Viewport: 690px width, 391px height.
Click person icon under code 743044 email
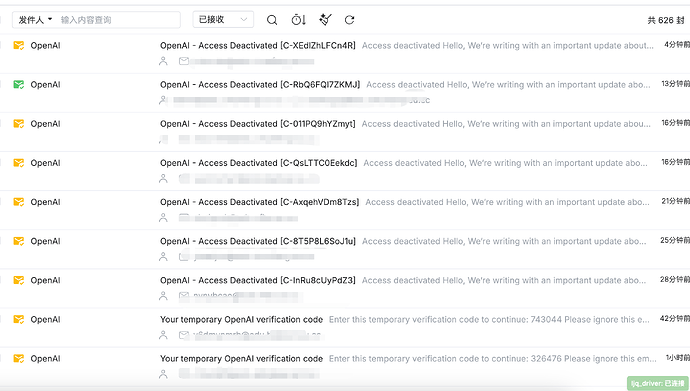click(163, 335)
